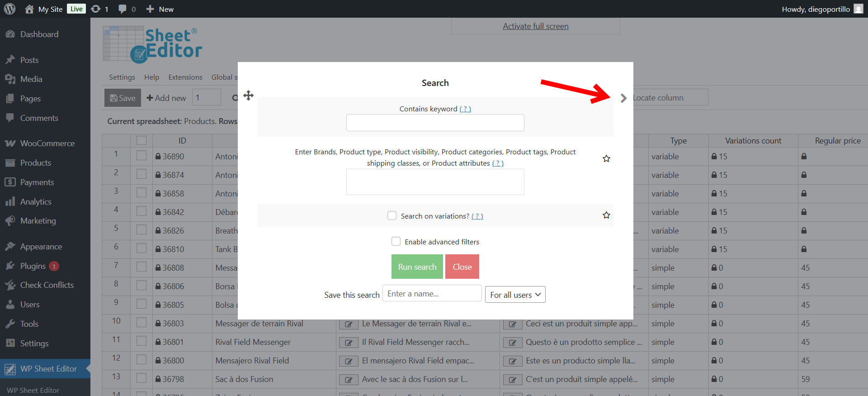Click the chevron arrow at dialog's right edge

click(623, 98)
